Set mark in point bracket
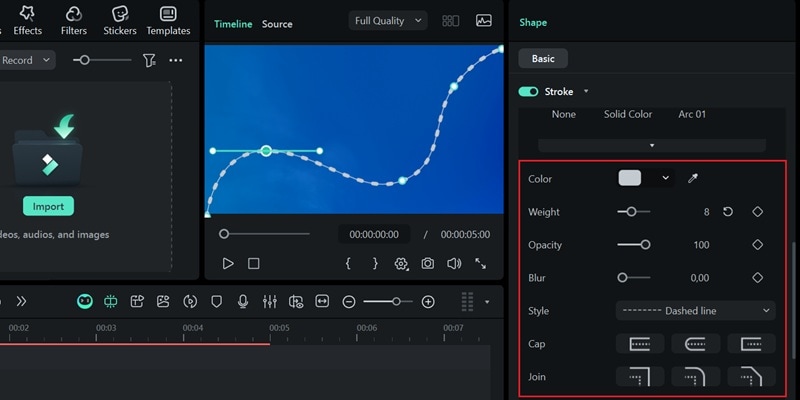The width and height of the screenshot is (800, 400). pyautogui.click(x=348, y=263)
